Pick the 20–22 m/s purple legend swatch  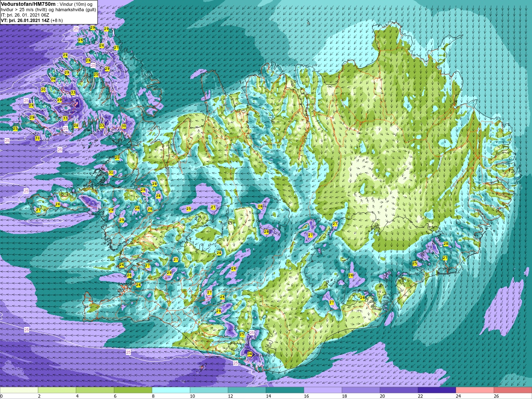[x=399, y=390]
